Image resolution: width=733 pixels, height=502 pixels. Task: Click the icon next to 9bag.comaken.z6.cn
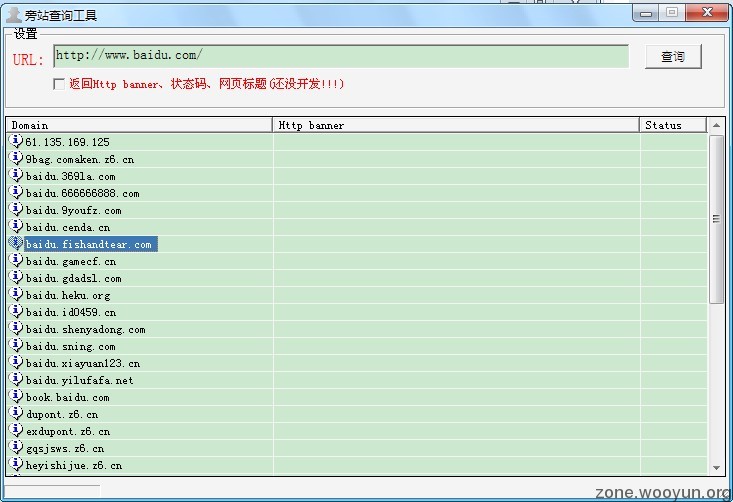pos(16,158)
